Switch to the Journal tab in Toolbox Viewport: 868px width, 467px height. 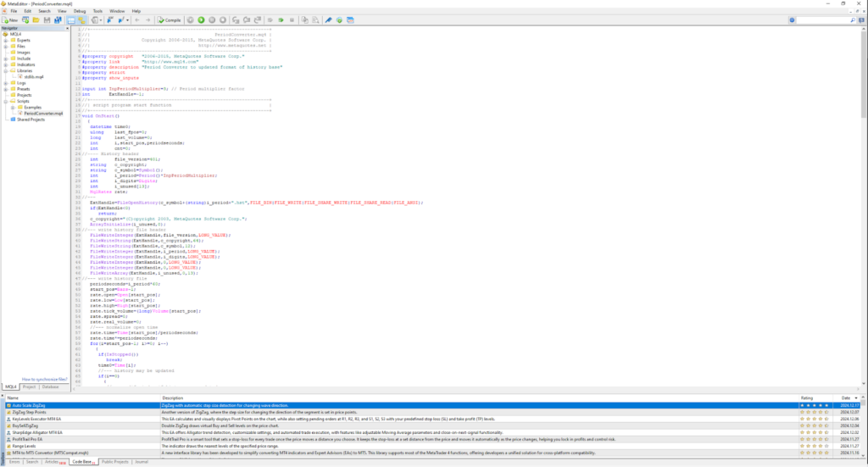(x=142, y=461)
